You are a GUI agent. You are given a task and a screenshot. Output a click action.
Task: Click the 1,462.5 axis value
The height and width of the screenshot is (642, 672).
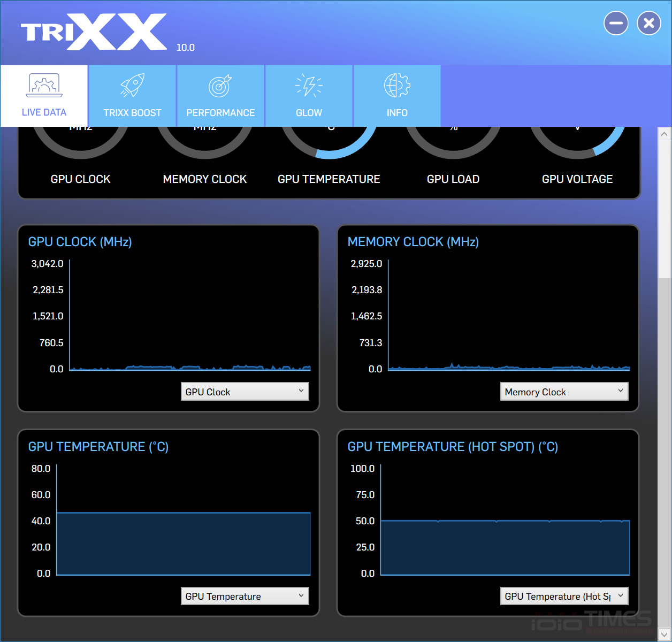point(366,316)
